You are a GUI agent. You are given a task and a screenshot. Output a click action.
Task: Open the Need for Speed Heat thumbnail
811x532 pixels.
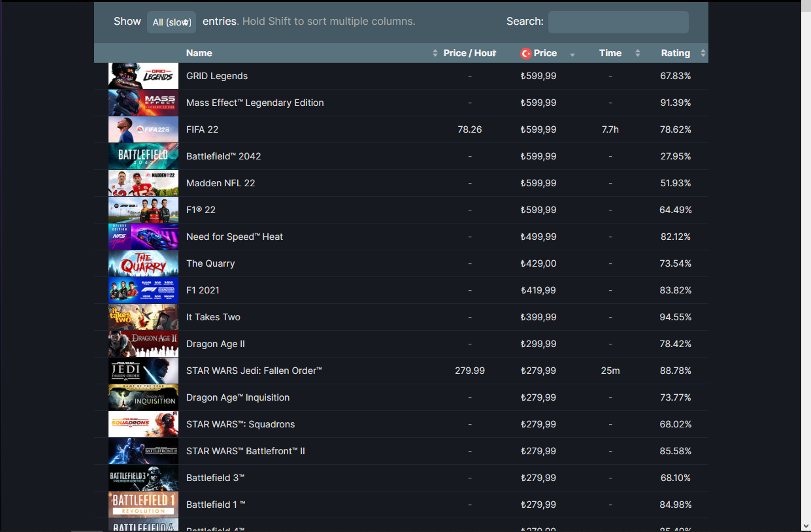[143, 237]
